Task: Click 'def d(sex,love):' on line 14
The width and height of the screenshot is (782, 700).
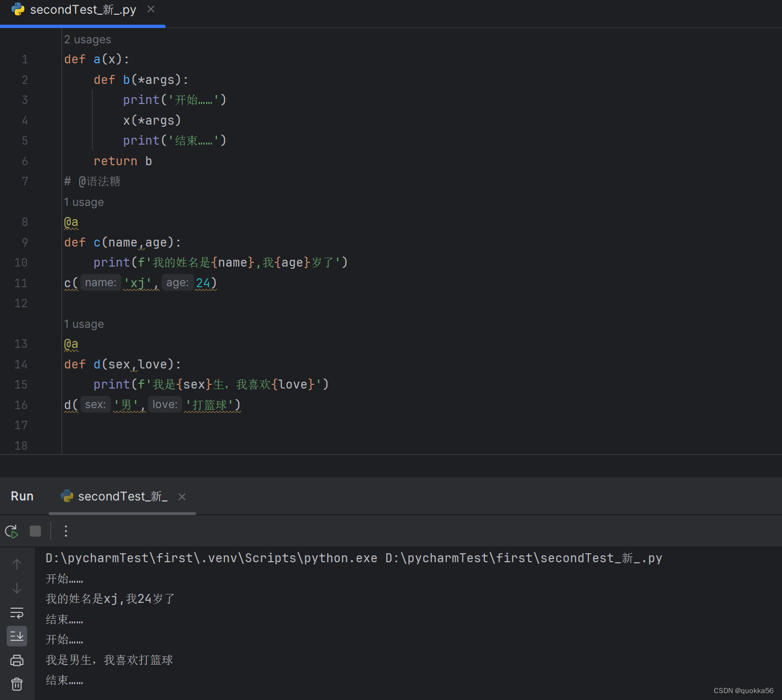Action: point(122,364)
